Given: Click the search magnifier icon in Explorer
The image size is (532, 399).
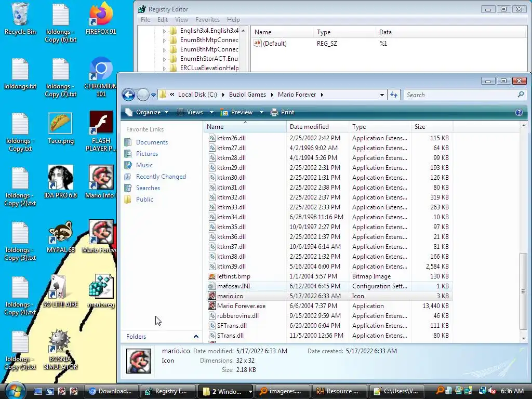Looking at the screenshot, I should [x=521, y=95].
